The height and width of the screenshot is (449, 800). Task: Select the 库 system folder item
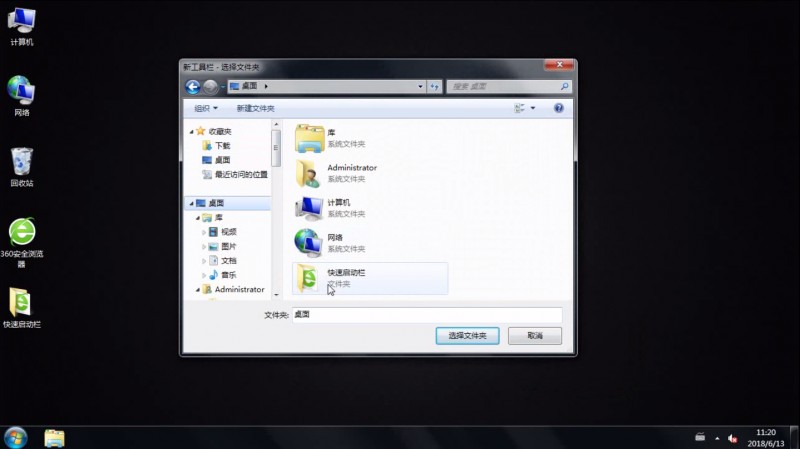pos(370,138)
